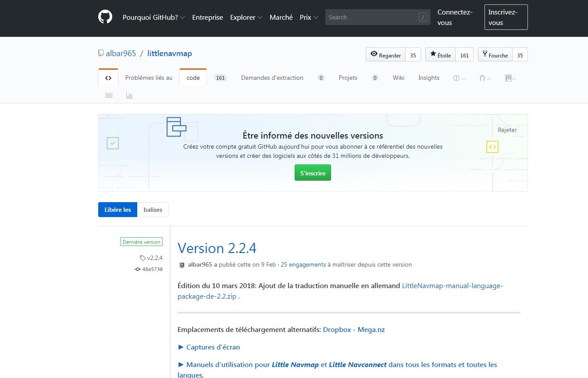This screenshot has height=378, width=588.
Task: Click the Être informé des nouvelles versions heading
Action: [x=313, y=136]
